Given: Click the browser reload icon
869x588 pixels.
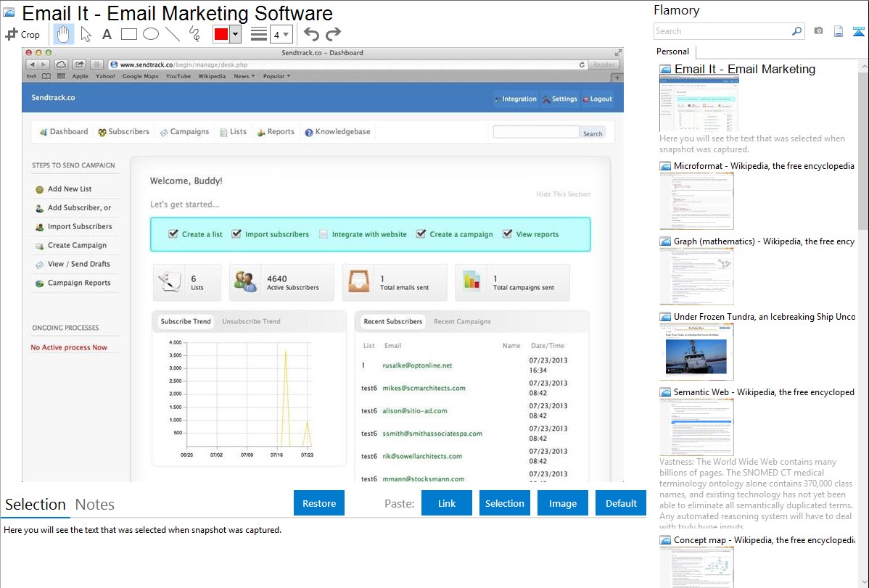Looking at the screenshot, I should click(x=582, y=65).
